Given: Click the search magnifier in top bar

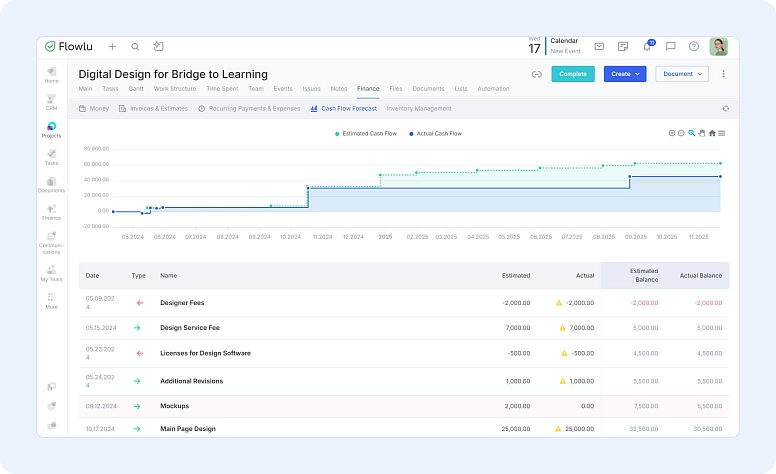Looking at the screenshot, I should click(x=135, y=46).
